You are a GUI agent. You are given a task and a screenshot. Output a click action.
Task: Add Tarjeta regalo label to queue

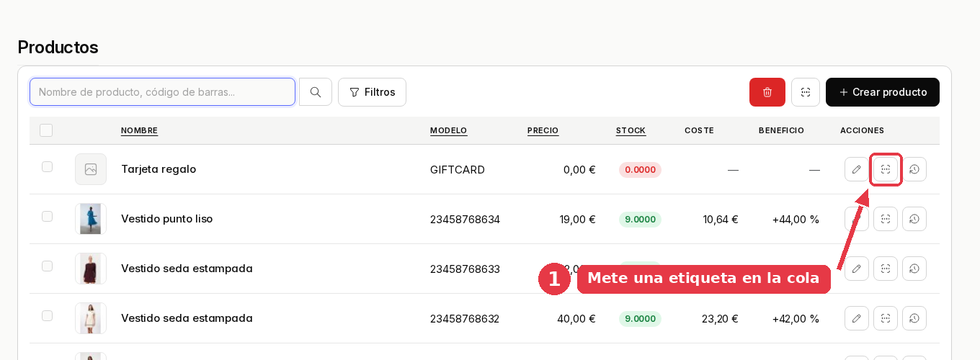tap(886, 169)
